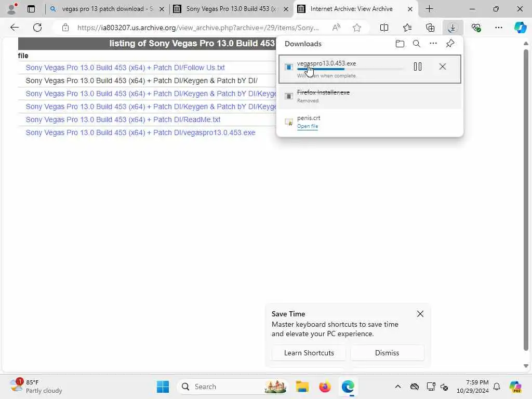
Task: Close the vegas pro 13 patch download tab
Action: (x=162, y=9)
